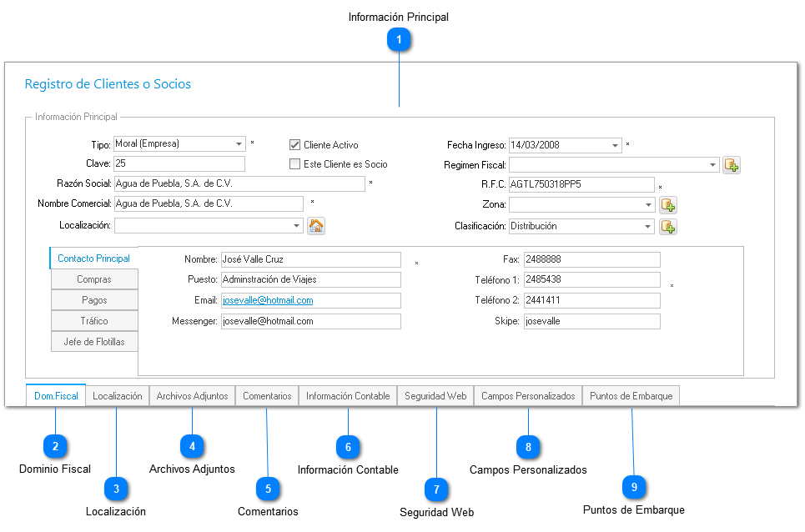Open the Tipo dropdown
Viewport: 805px width, 532px height.
coord(239,143)
